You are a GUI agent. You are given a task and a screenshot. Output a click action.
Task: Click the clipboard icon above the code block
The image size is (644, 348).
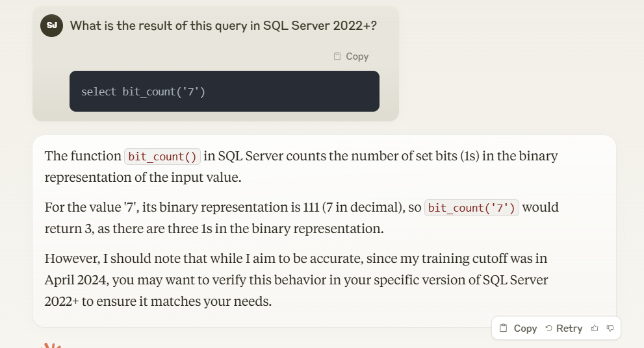[x=337, y=56]
